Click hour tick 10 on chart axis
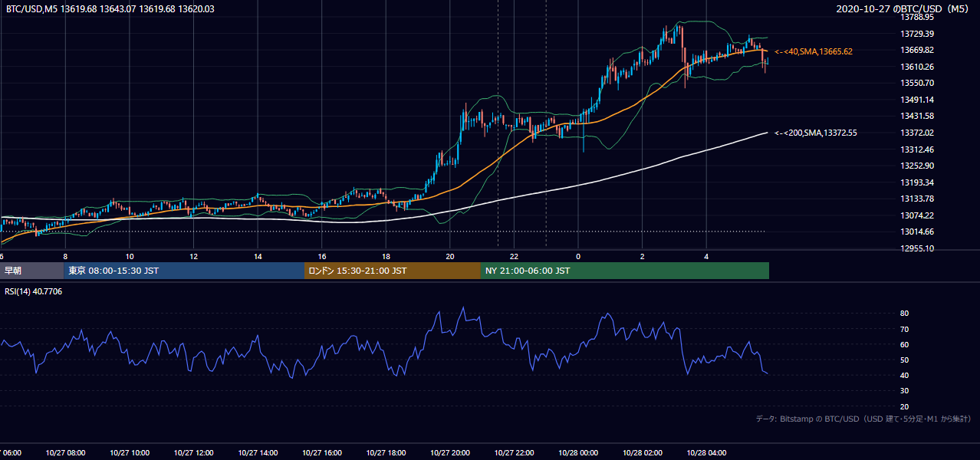Image resolution: width=980 pixels, height=460 pixels. click(130, 257)
